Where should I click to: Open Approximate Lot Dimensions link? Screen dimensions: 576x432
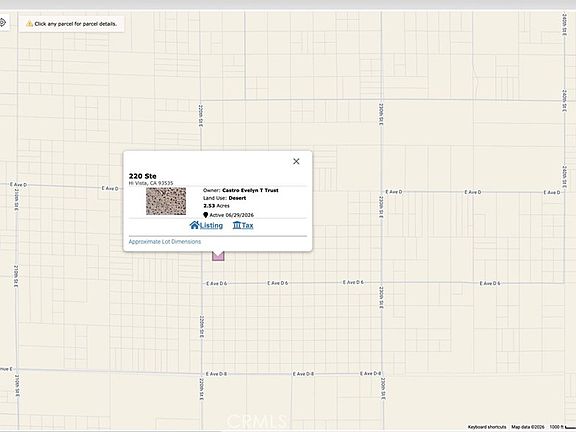click(165, 241)
